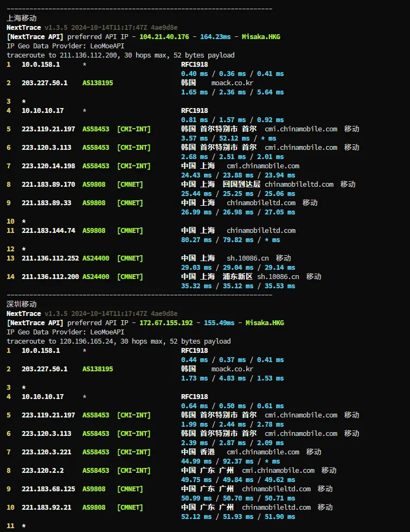Click the 深圳移动 section heading

[x=22, y=305]
